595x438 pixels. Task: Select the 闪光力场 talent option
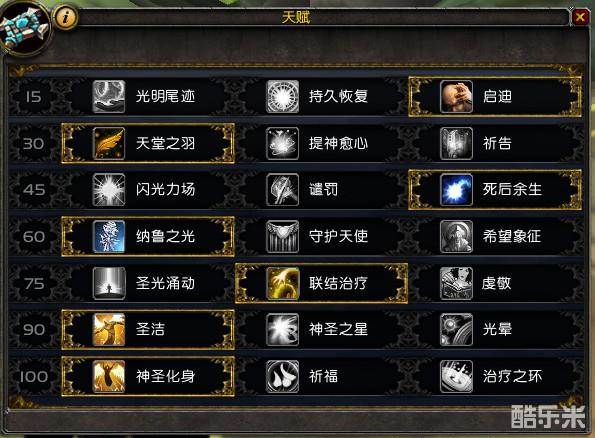tap(148, 190)
